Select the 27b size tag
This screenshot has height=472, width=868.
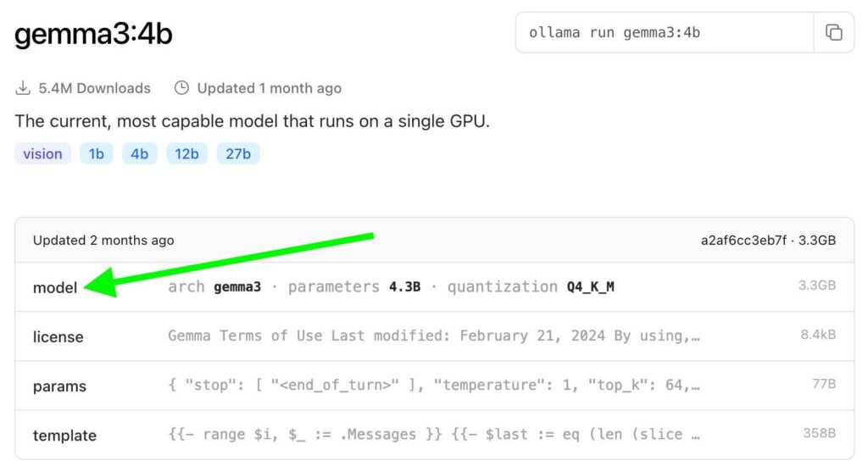click(238, 153)
